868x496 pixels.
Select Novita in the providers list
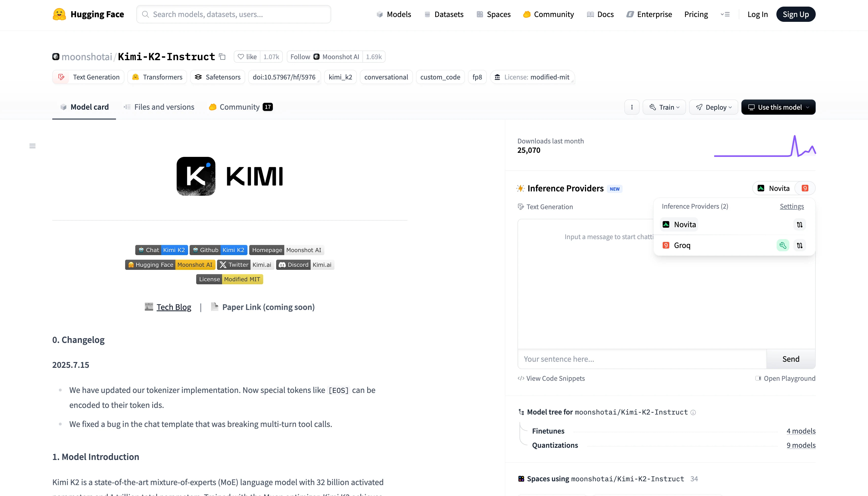tap(679, 224)
